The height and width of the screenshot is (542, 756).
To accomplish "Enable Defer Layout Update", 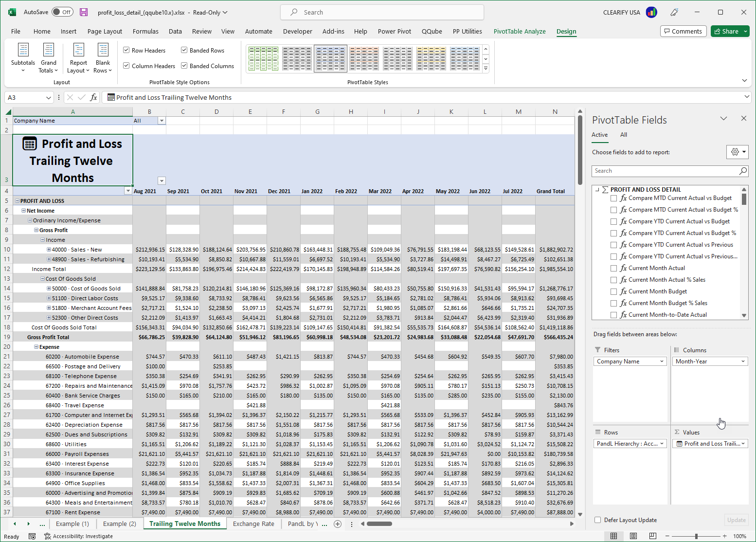I will point(597,520).
